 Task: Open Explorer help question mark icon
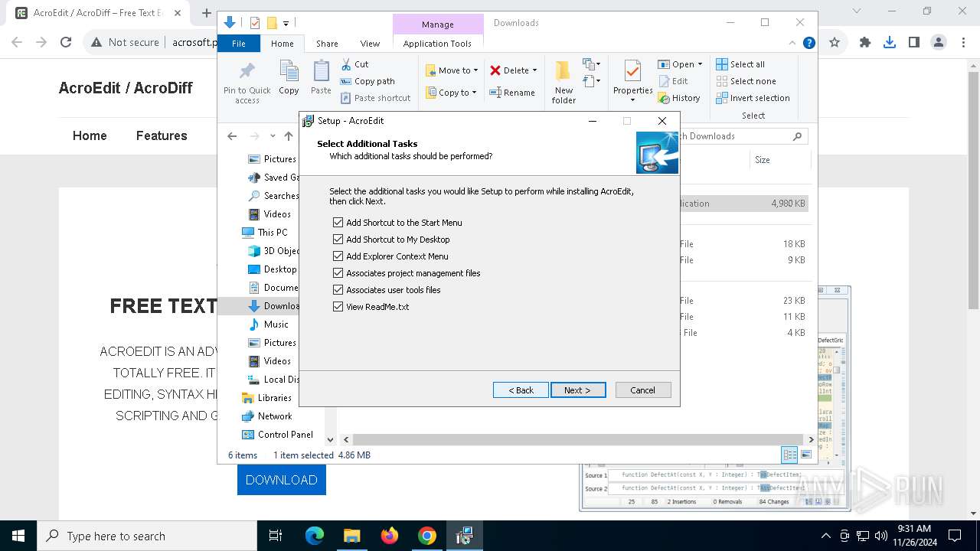pos(808,44)
